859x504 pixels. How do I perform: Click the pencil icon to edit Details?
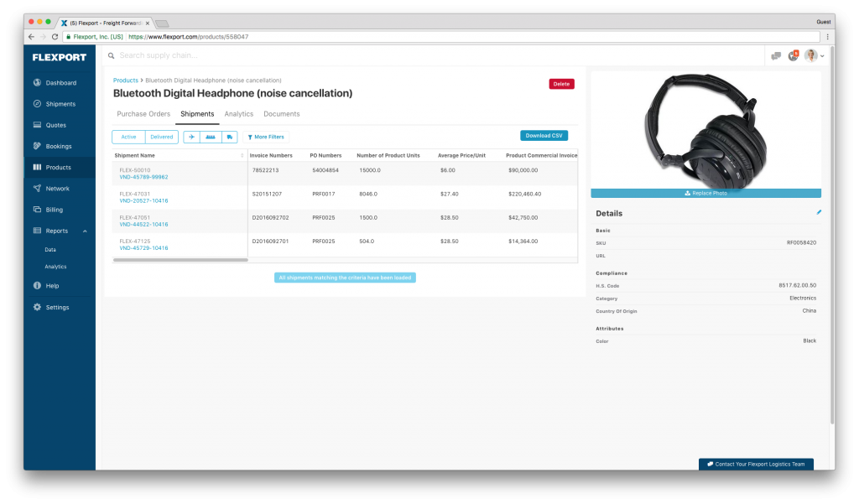click(x=819, y=212)
